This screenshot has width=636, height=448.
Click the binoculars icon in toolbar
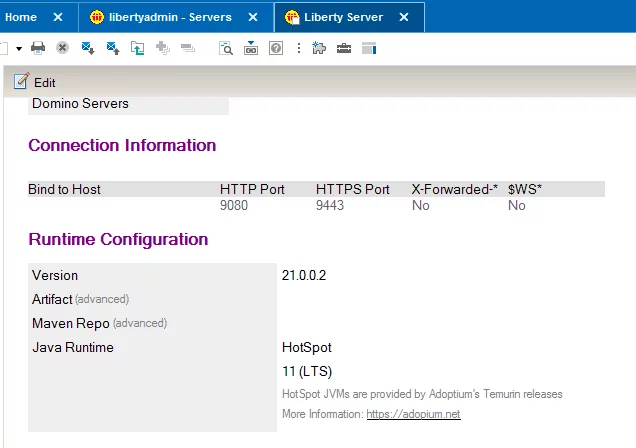pyautogui.click(x=251, y=47)
